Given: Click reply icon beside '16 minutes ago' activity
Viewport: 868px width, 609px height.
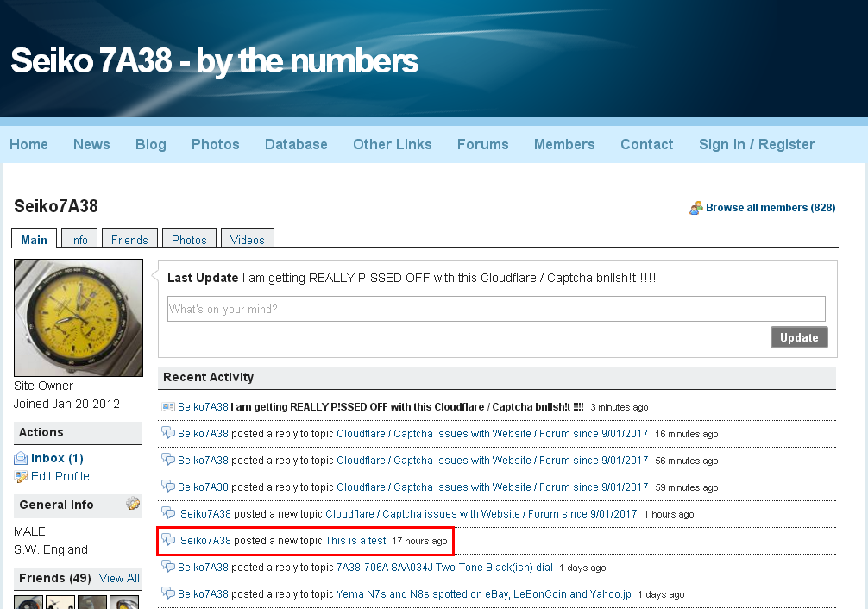Looking at the screenshot, I should [167, 432].
